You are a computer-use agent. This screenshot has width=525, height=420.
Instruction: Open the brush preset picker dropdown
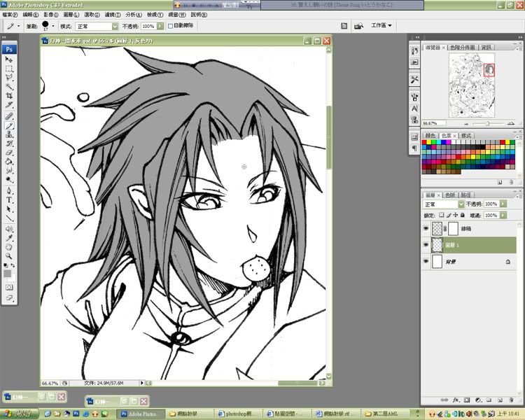53,26
